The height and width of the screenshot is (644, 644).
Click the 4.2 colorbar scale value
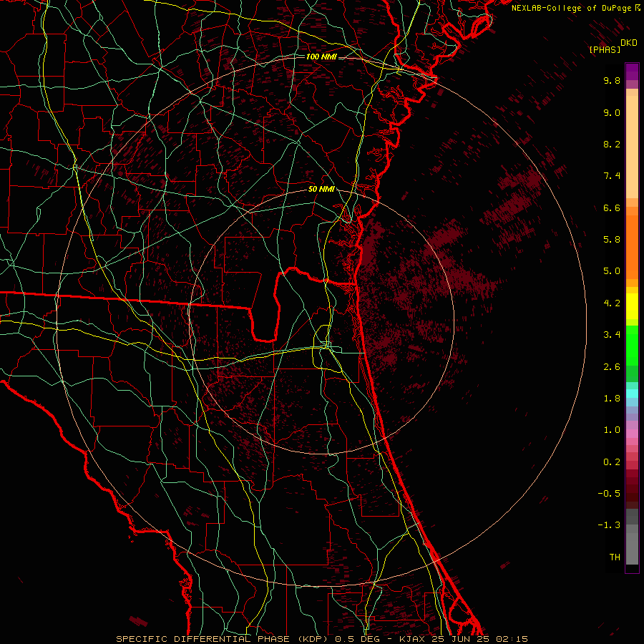[x=612, y=303]
